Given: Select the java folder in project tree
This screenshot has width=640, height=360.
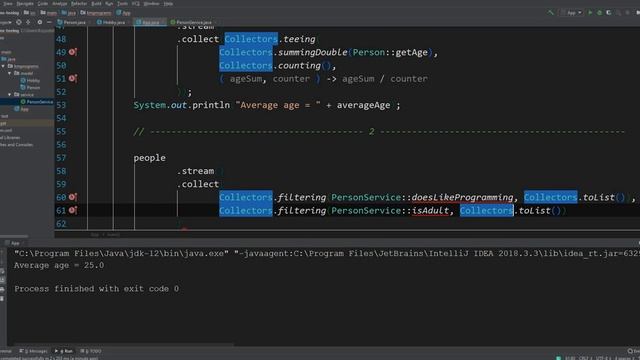Looking at the screenshot, I should pyautogui.click(x=9, y=59).
